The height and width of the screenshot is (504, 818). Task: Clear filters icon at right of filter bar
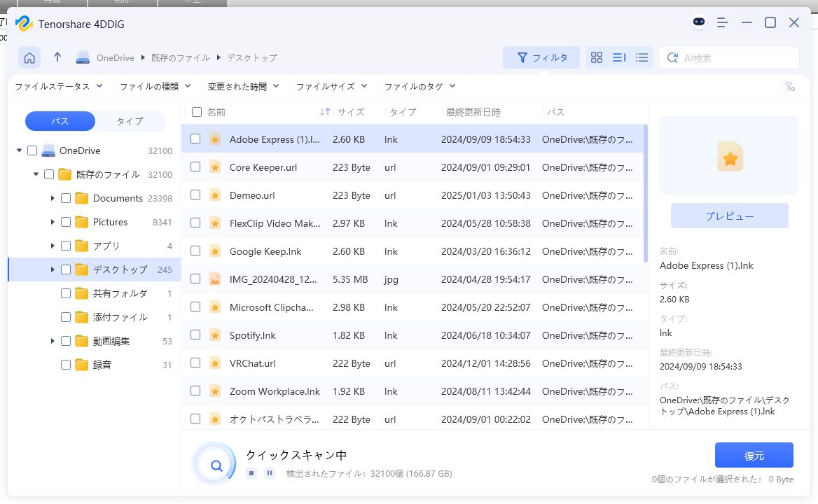click(x=789, y=87)
